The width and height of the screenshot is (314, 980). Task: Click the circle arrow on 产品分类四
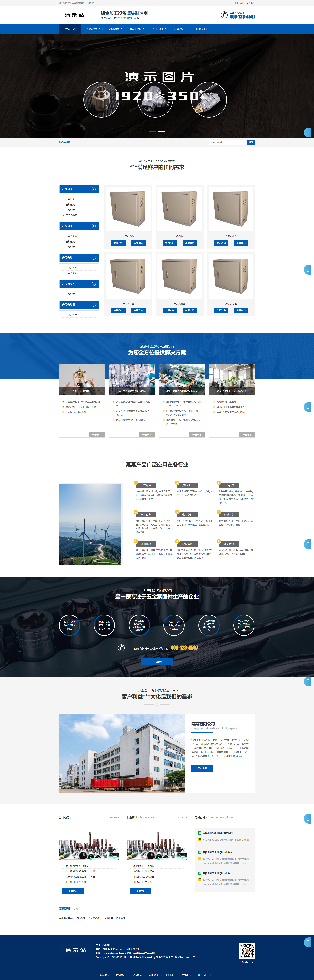[94, 284]
